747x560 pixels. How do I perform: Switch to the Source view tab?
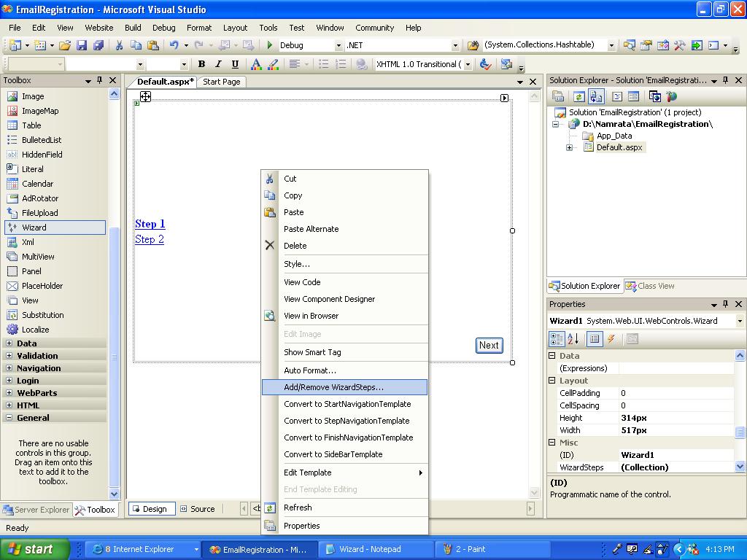coord(198,509)
